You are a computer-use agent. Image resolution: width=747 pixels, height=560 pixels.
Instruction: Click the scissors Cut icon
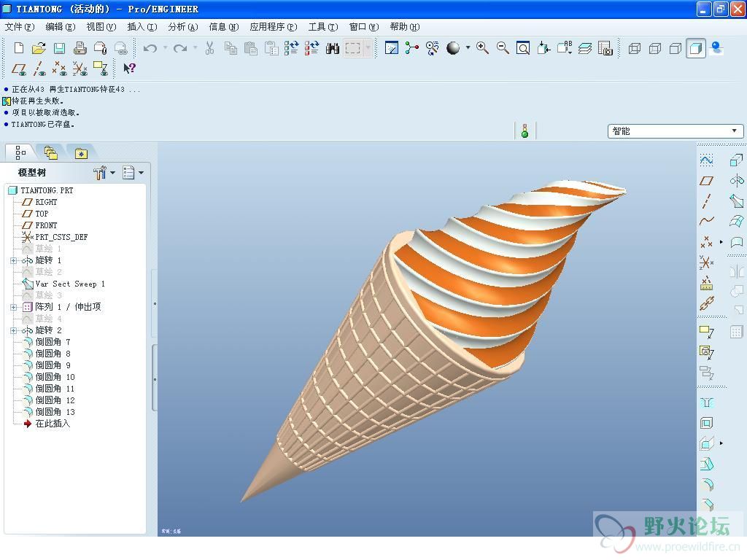(209, 48)
